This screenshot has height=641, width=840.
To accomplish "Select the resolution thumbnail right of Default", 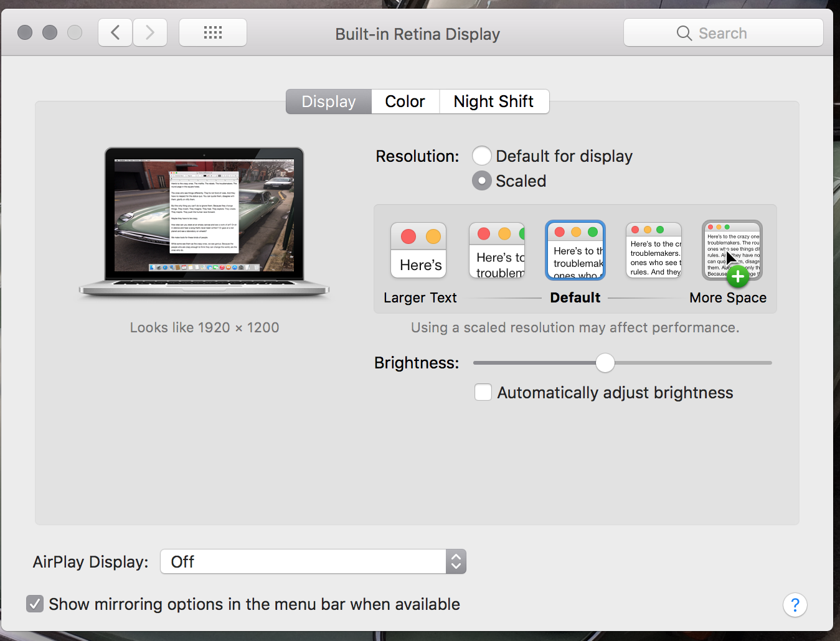I will pos(653,250).
